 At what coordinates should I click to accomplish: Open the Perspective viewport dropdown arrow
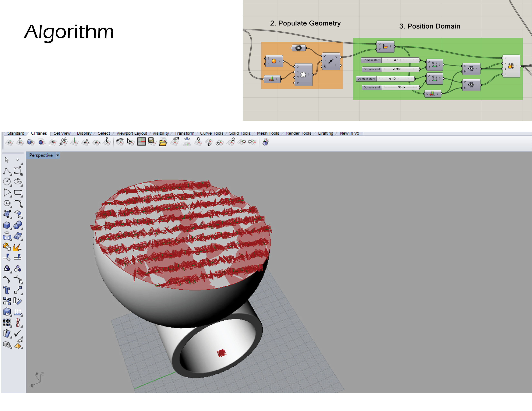point(58,155)
